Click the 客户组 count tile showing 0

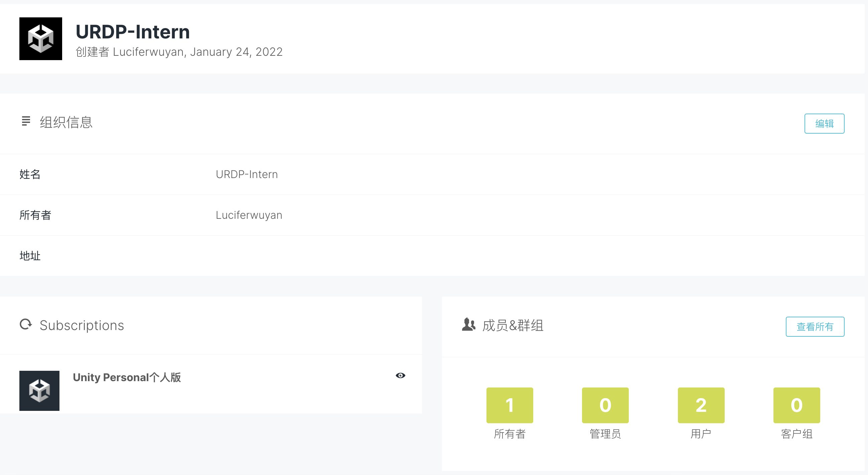tap(797, 405)
